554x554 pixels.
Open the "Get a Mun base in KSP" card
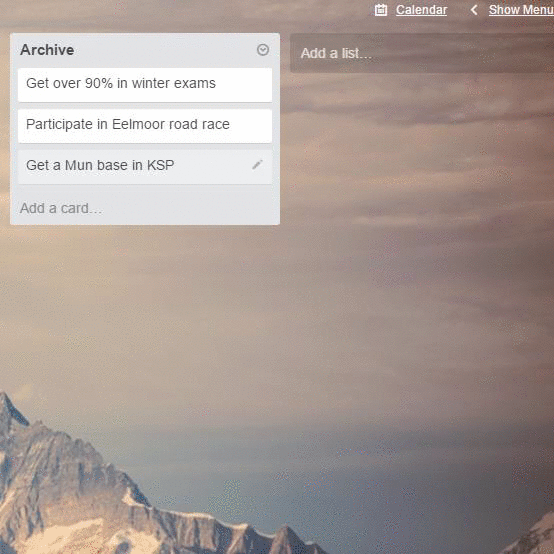click(145, 167)
